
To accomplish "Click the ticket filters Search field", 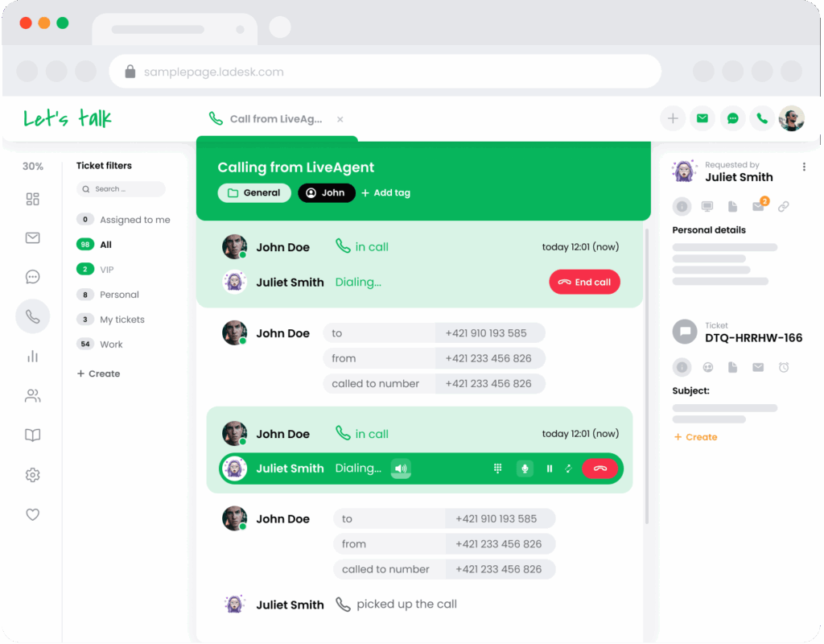I will pos(121,189).
